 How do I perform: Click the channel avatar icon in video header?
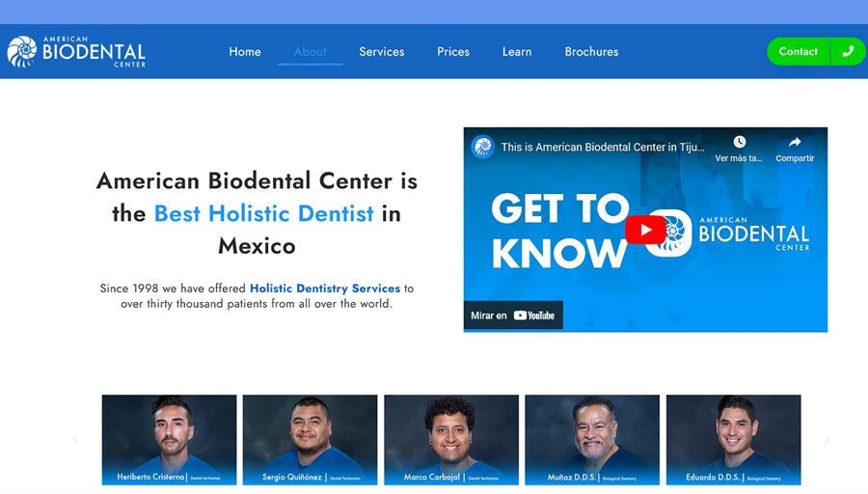(x=482, y=147)
